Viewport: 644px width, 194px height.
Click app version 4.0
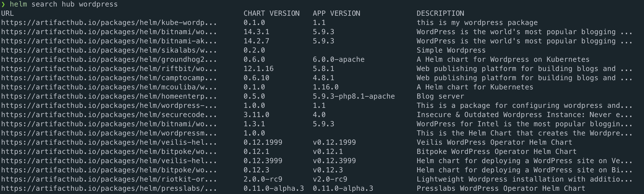[319, 115]
